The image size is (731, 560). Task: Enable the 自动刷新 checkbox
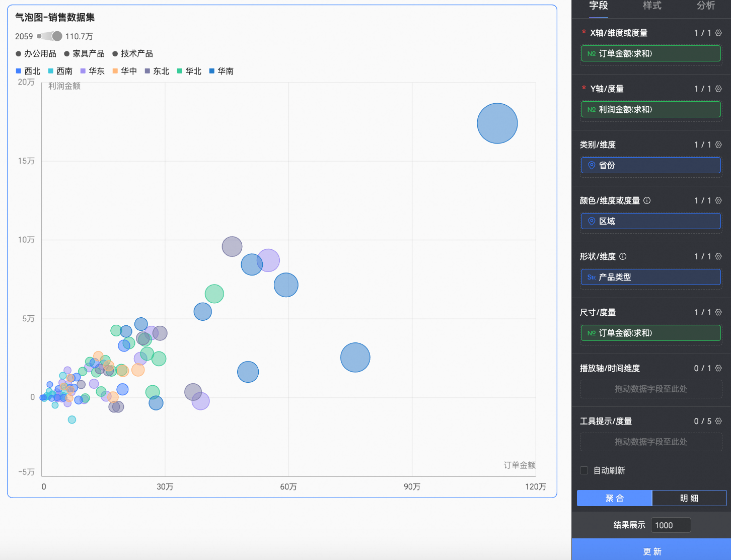[x=584, y=470]
